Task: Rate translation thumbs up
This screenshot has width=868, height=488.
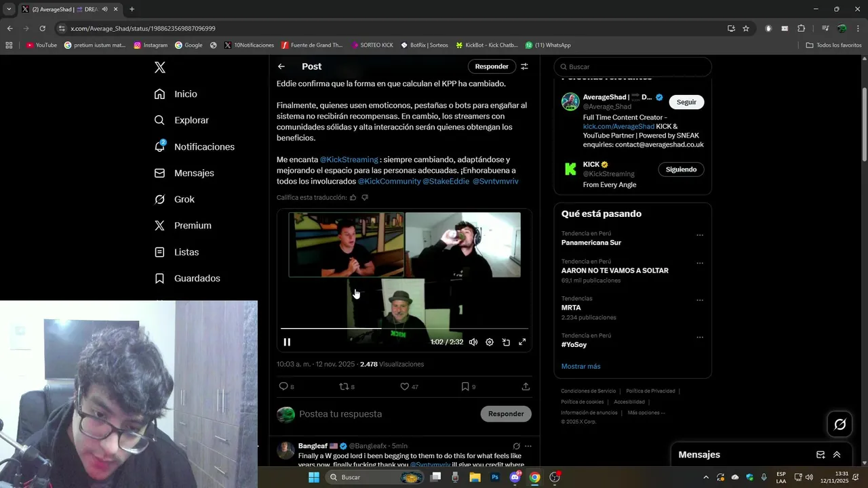Action: click(353, 198)
